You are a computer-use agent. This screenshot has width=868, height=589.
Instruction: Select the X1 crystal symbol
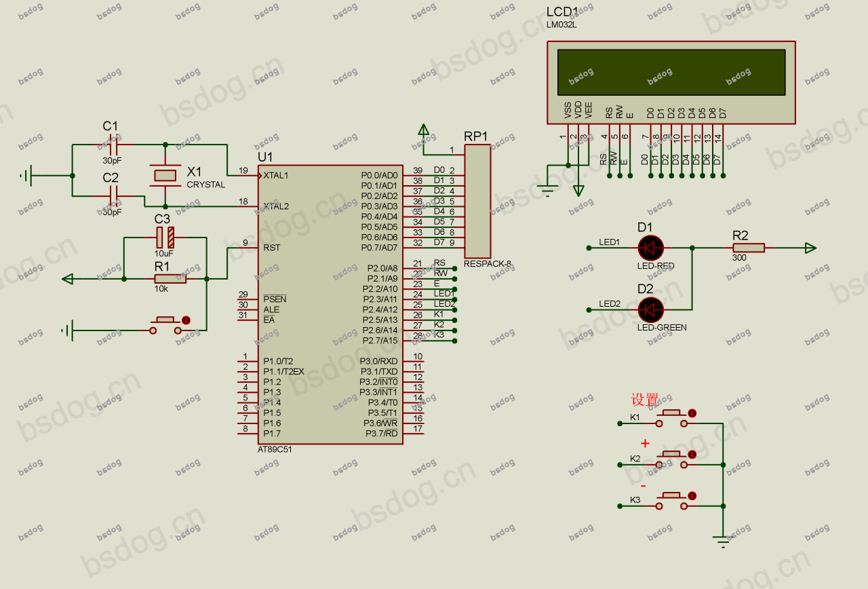165,176
